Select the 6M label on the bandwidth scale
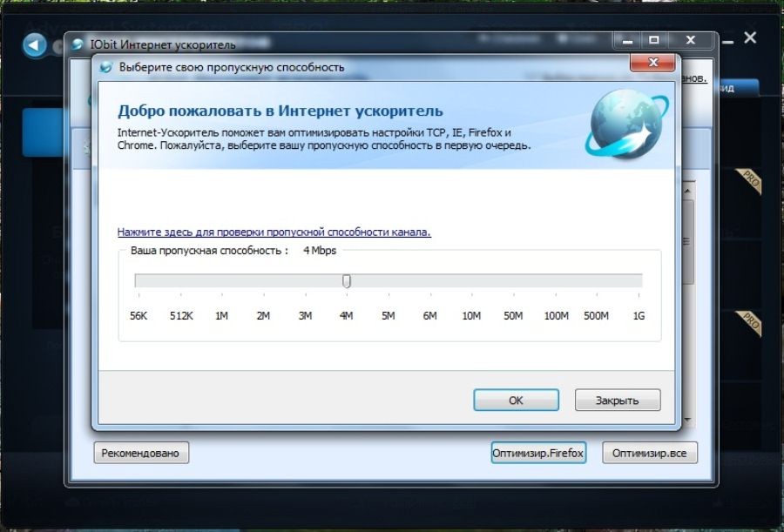The width and height of the screenshot is (784, 532). pyautogui.click(x=430, y=316)
